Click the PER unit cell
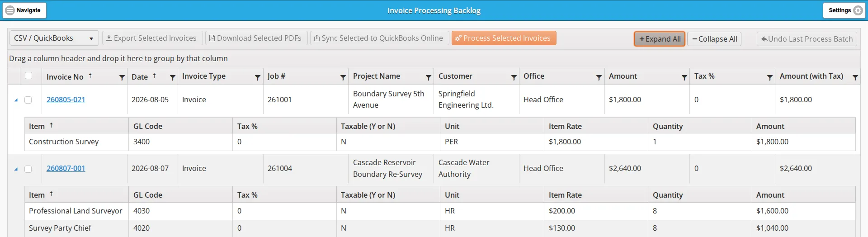Screen dimensions: 868x237 492,142
